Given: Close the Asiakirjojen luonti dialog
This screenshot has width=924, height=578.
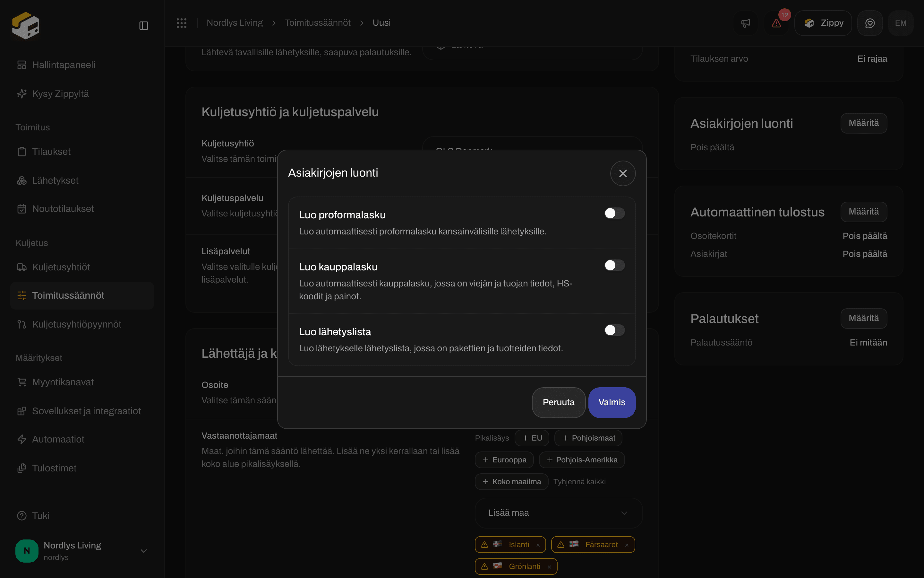Looking at the screenshot, I should [x=623, y=173].
